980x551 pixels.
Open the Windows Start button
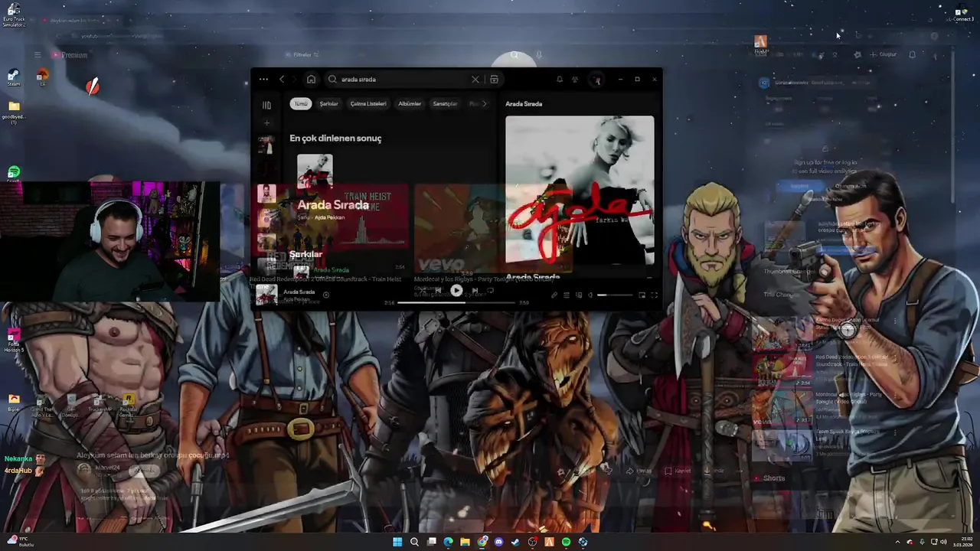(x=397, y=542)
